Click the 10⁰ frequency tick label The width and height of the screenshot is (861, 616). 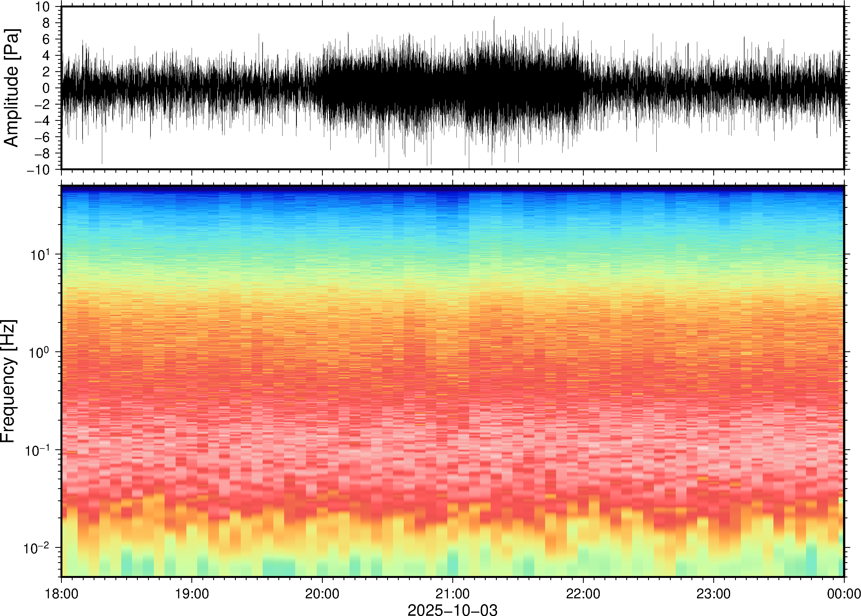tap(40, 353)
